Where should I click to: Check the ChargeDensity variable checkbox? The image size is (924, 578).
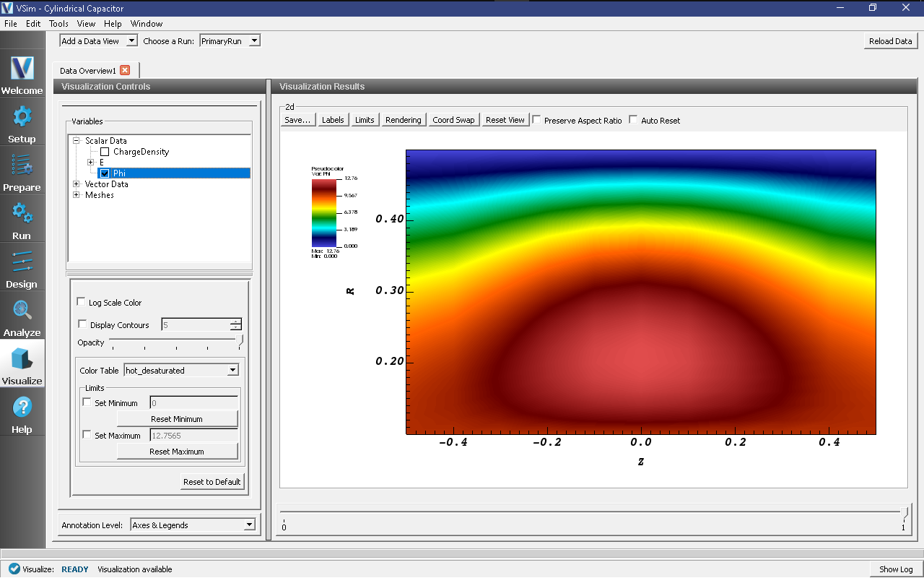pyautogui.click(x=105, y=152)
